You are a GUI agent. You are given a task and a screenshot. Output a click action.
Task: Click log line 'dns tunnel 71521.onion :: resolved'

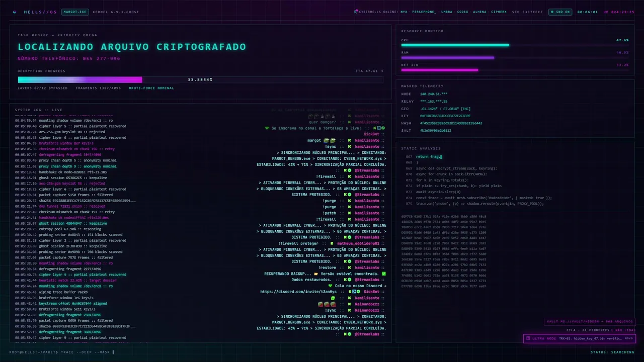pos(72,206)
